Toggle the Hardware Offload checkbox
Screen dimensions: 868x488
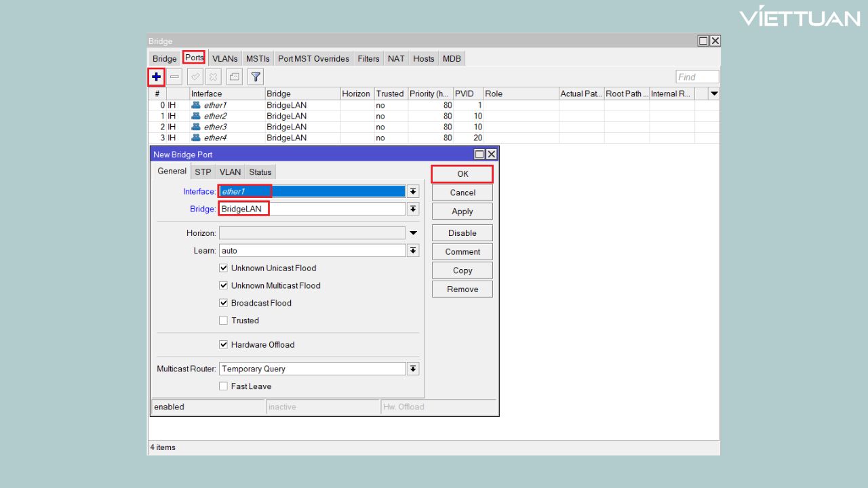[x=223, y=345]
